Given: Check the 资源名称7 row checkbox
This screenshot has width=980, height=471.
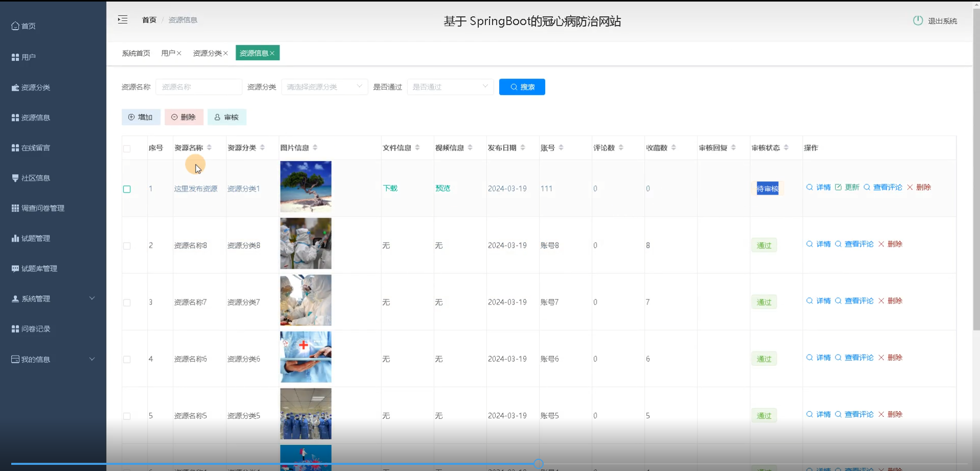Looking at the screenshot, I should (x=127, y=302).
